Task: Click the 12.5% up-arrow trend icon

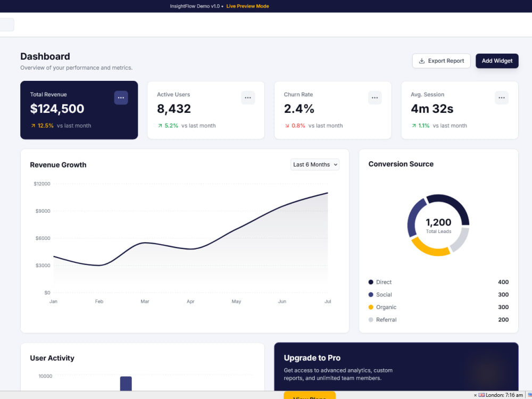Action: (x=33, y=126)
